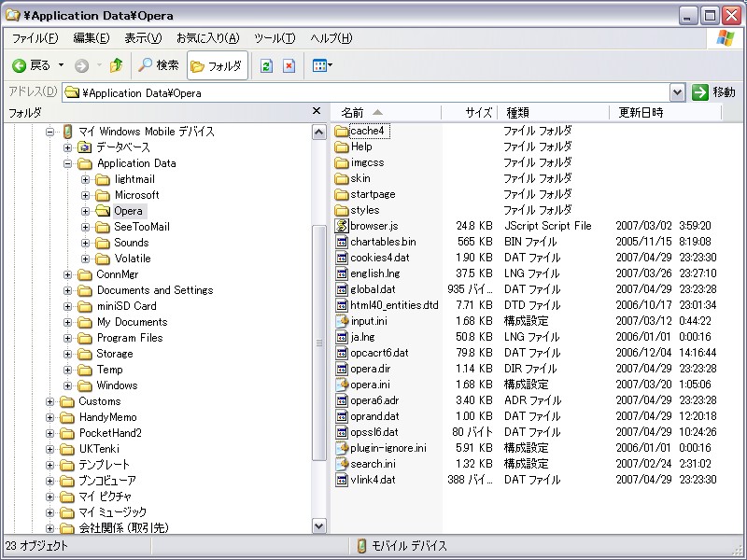Click the red X delete icon

289,65
